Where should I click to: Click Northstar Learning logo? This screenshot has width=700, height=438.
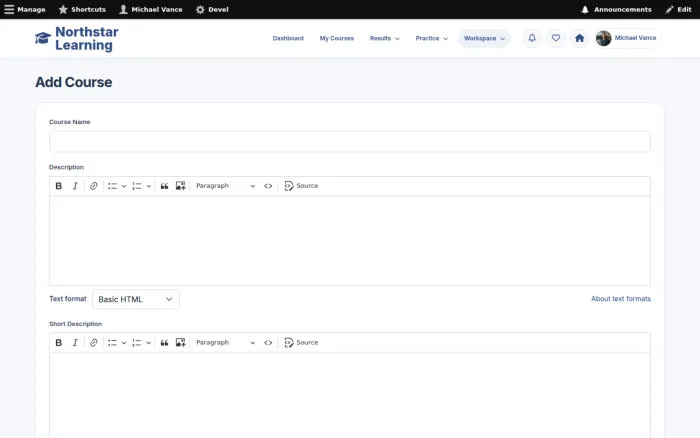tap(77, 38)
